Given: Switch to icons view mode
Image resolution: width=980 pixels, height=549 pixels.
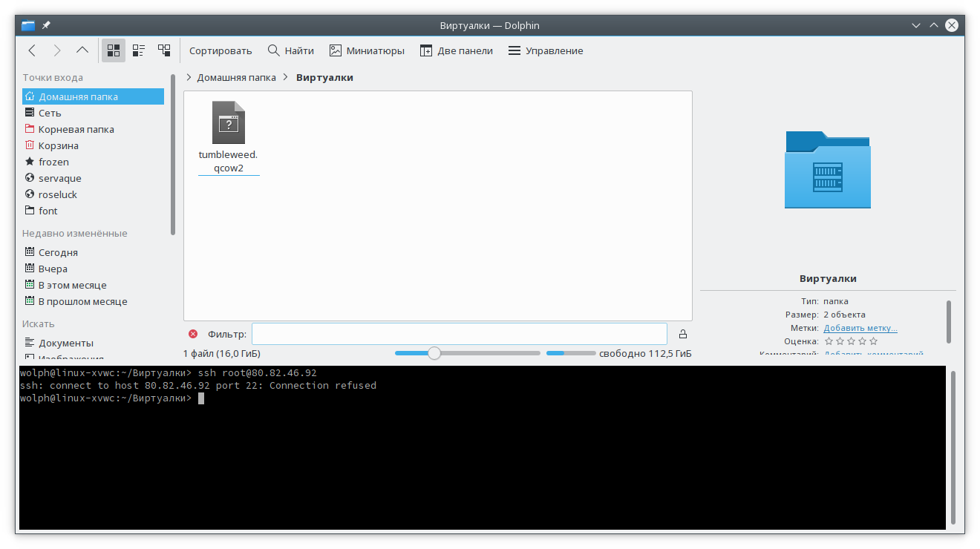Looking at the screenshot, I should 114,50.
